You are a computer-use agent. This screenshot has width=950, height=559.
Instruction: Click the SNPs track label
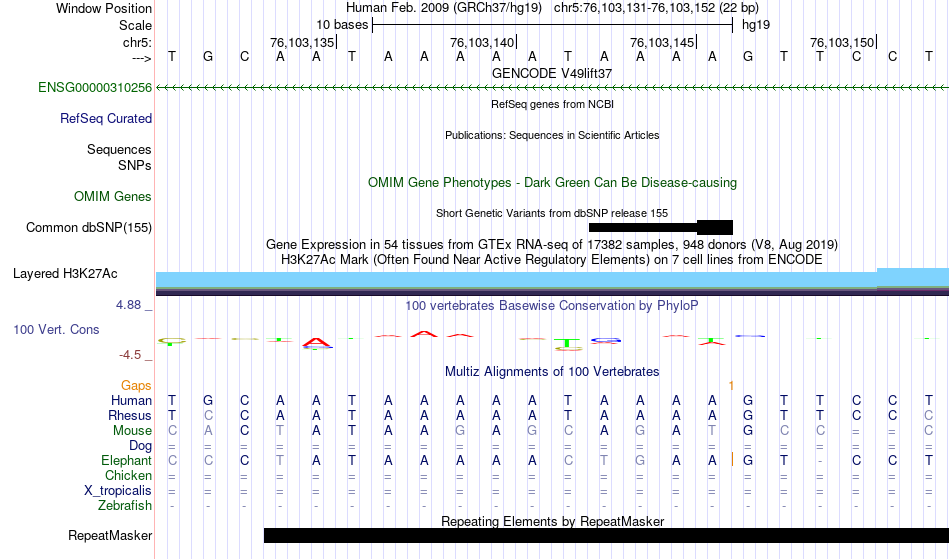click(135, 165)
